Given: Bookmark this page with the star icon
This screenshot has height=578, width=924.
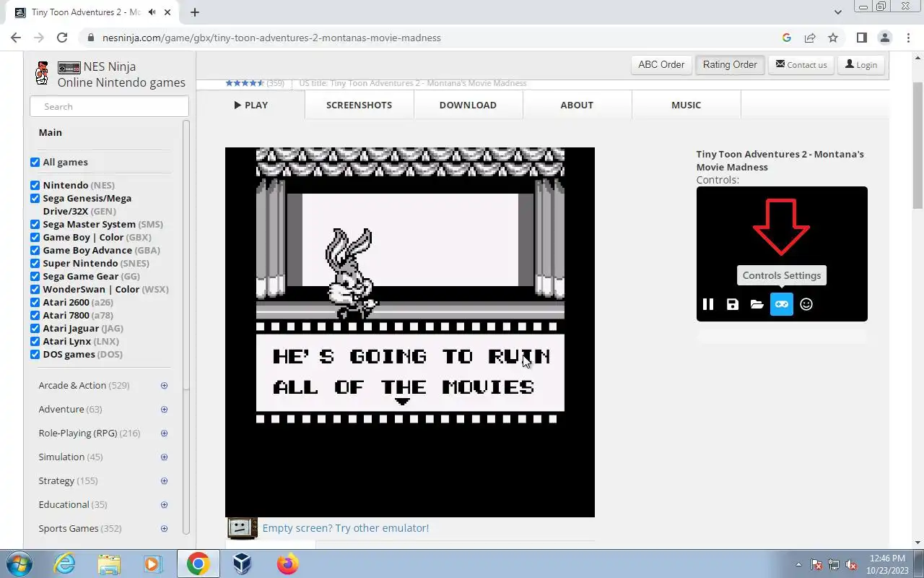Looking at the screenshot, I should click(x=833, y=38).
